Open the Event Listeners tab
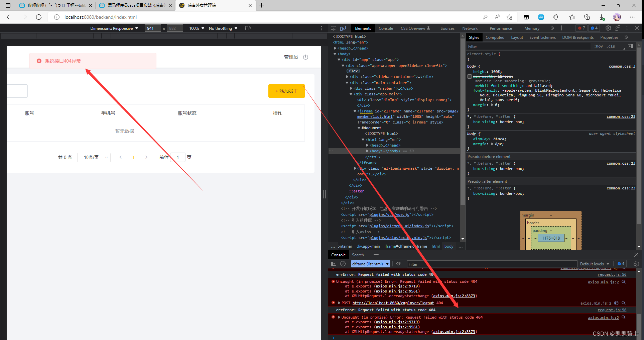The image size is (644, 340). coord(542,37)
